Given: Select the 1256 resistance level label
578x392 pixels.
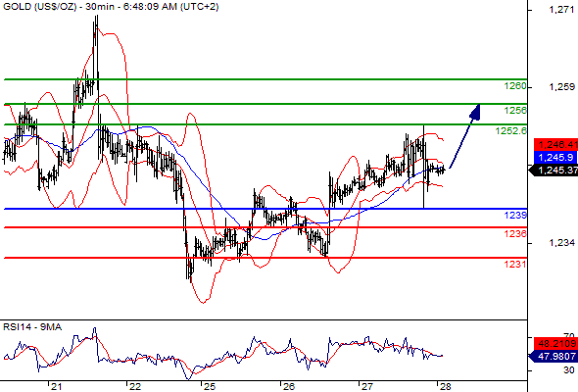Looking at the screenshot, I should (515, 111).
